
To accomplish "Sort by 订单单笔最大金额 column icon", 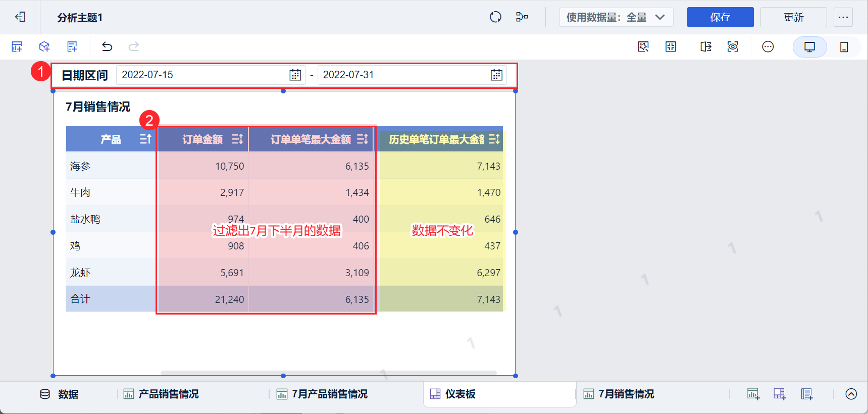I will 363,139.
